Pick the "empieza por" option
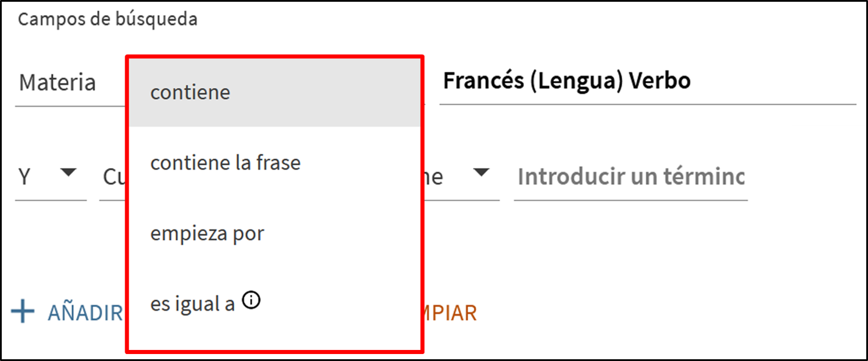This screenshot has height=361, width=868. pos(207,233)
